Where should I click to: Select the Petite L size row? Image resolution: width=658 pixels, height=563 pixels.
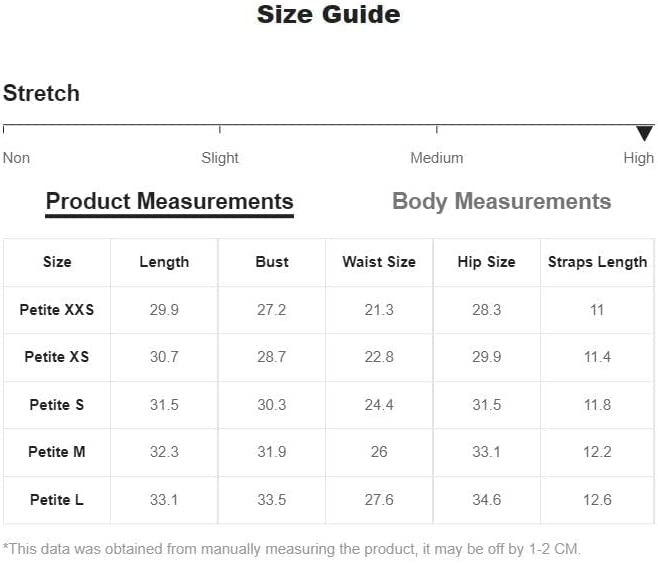click(57, 500)
